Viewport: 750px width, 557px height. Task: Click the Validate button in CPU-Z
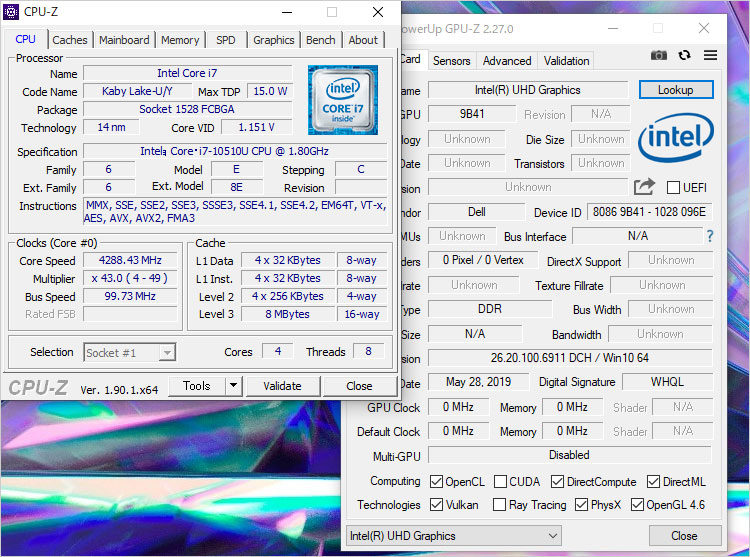(x=283, y=386)
